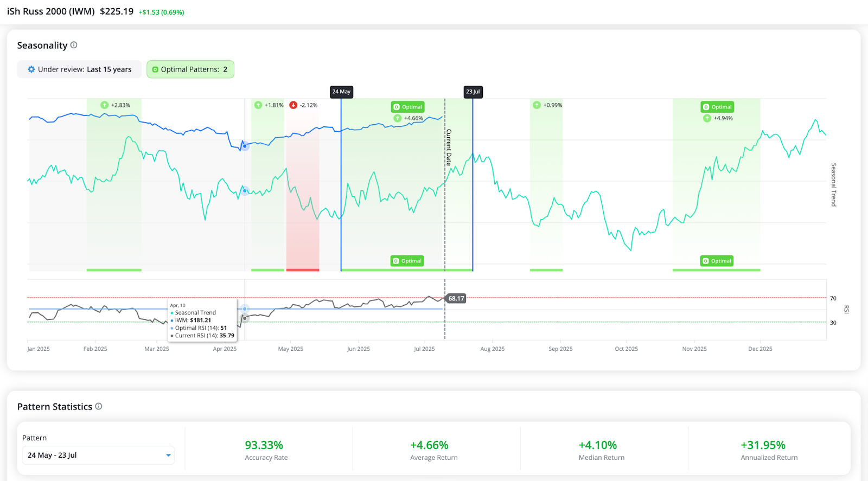Click the up-arrow icon beside +1.81%
The width and height of the screenshot is (868, 481).
coord(258,105)
